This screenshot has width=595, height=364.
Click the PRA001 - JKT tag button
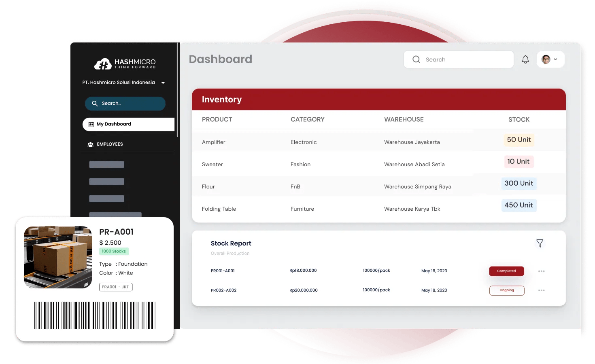coord(116,287)
